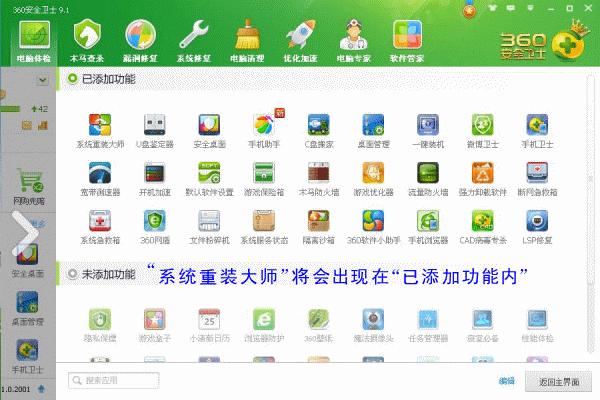Image resolution: width=600 pixels, height=400 pixels.
Task: Open the 360软件小助手 tool
Action: click(373, 222)
